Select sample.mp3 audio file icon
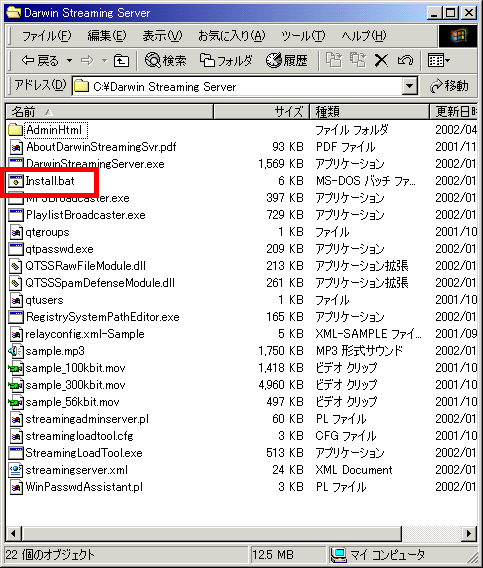Image resolution: width=483 pixels, height=568 pixels. [15, 351]
